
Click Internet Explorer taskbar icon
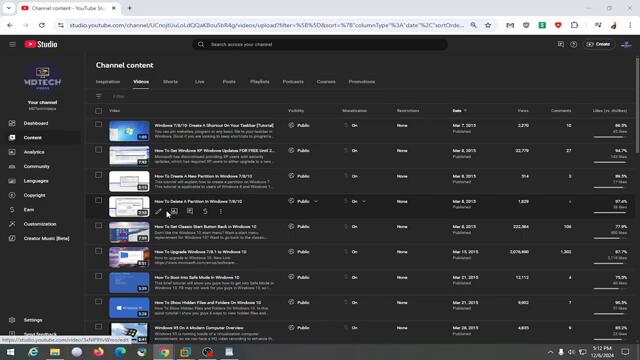click(x=33, y=352)
